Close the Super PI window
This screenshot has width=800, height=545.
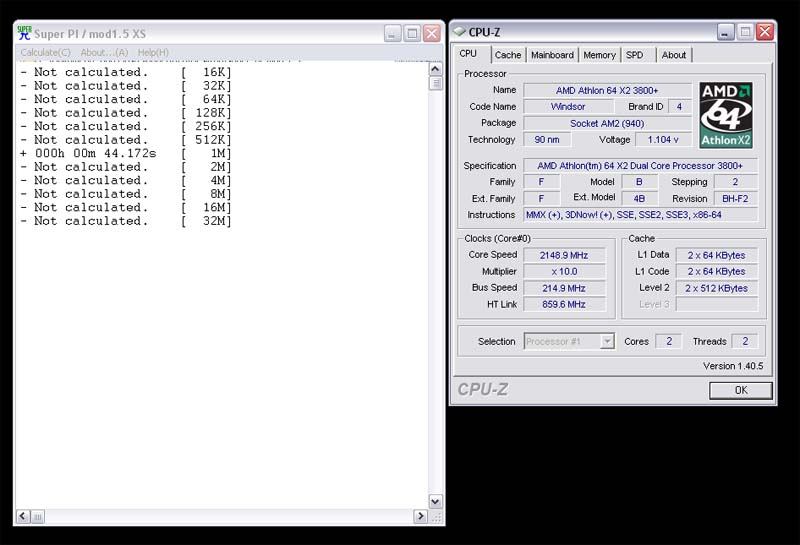pos(432,34)
